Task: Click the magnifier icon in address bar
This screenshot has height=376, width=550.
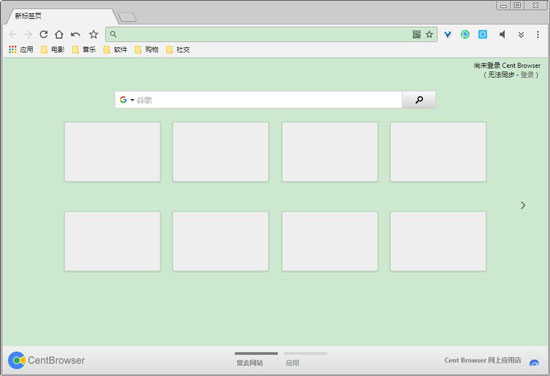Action: (x=113, y=34)
